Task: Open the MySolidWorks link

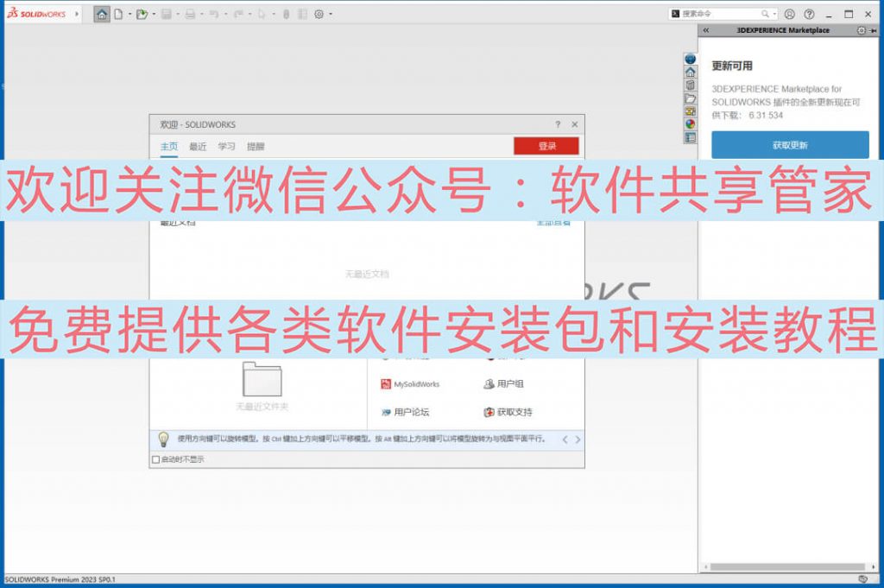Action: (410, 384)
